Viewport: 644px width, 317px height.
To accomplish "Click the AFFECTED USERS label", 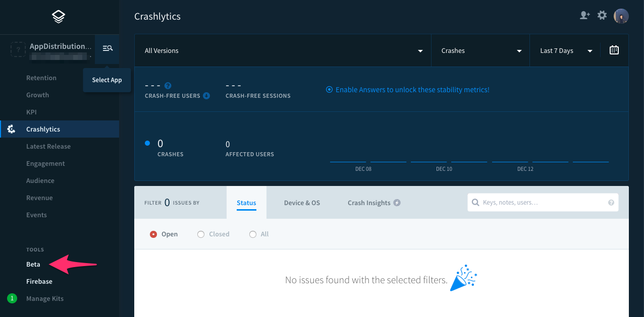I will click(x=250, y=154).
